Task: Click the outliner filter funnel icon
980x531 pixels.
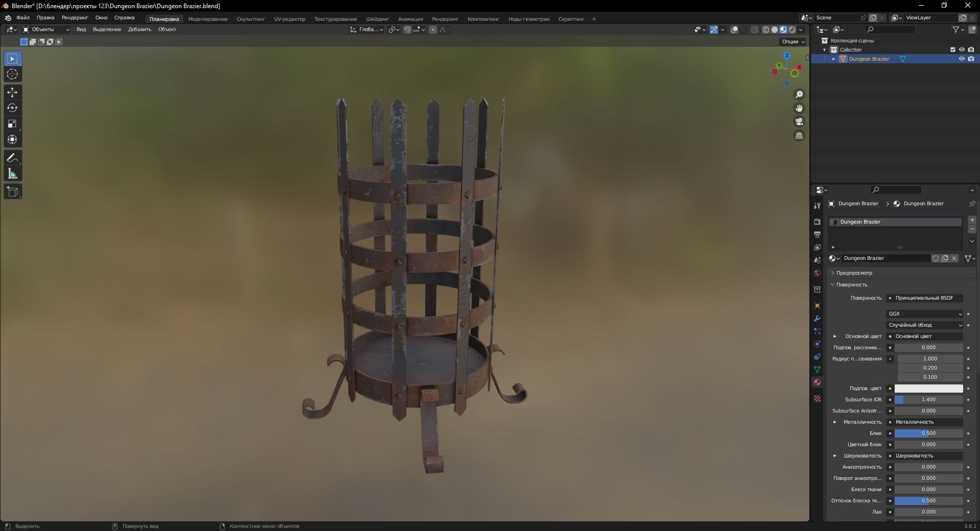Action: pos(959,30)
